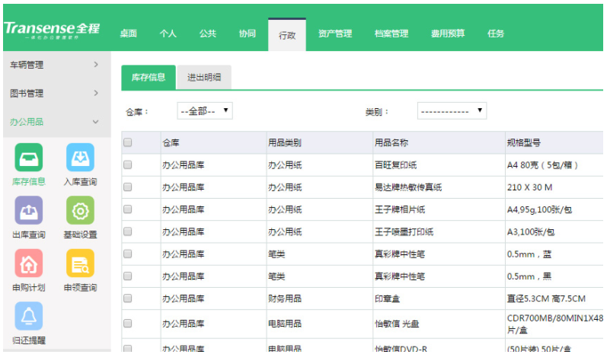This screenshot has height=364, width=607.
Task: Check the 百旺复印纸 row checkbox
Action: click(128, 165)
